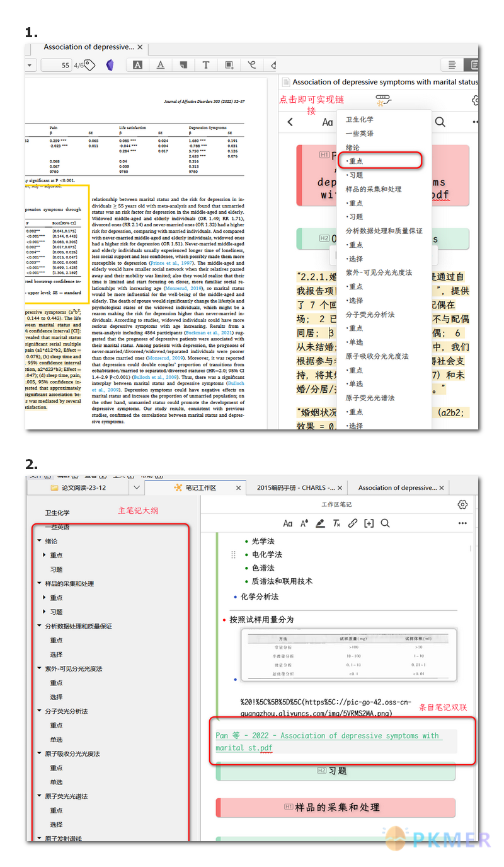Select 卫生化学 in the outline tree

point(57,513)
